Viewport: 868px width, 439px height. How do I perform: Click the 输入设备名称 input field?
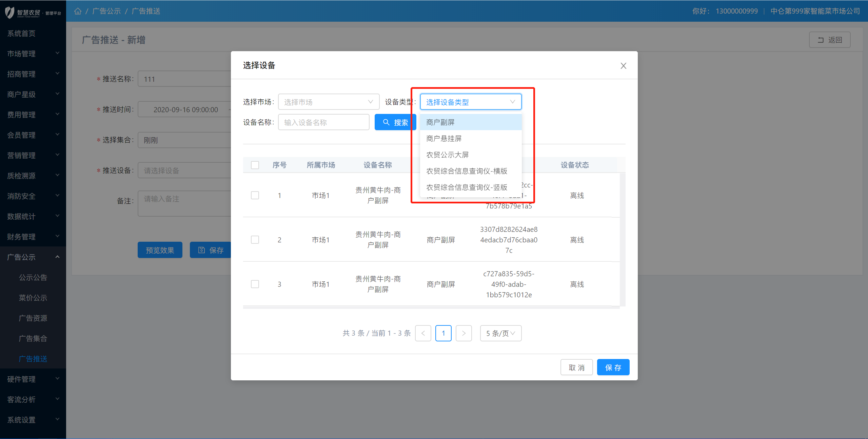tap(323, 122)
